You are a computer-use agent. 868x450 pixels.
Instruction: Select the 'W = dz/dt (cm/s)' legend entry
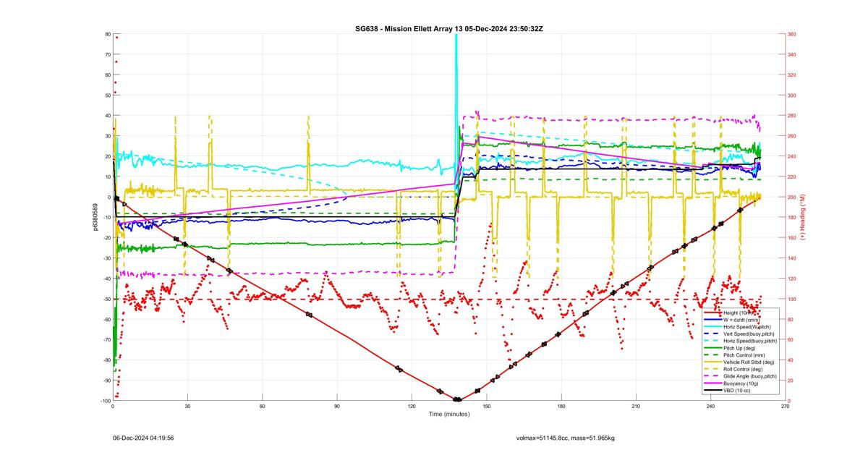(741, 320)
